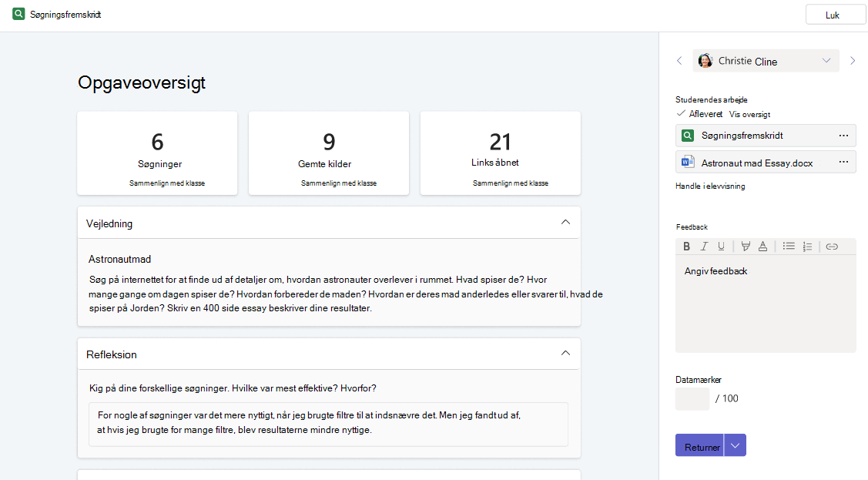
Task: Select the highlight tool in Feedback toolbar
Action: [746, 247]
